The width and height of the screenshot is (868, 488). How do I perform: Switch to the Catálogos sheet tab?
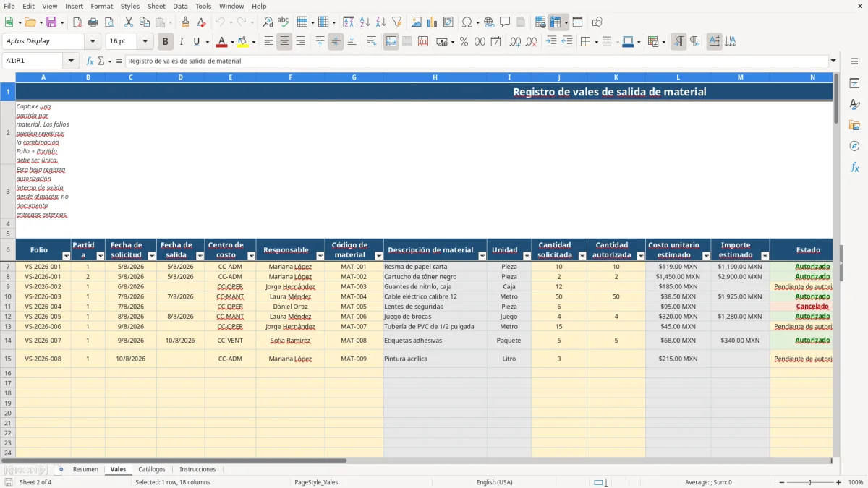pyautogui.click(x=152, y=469)
